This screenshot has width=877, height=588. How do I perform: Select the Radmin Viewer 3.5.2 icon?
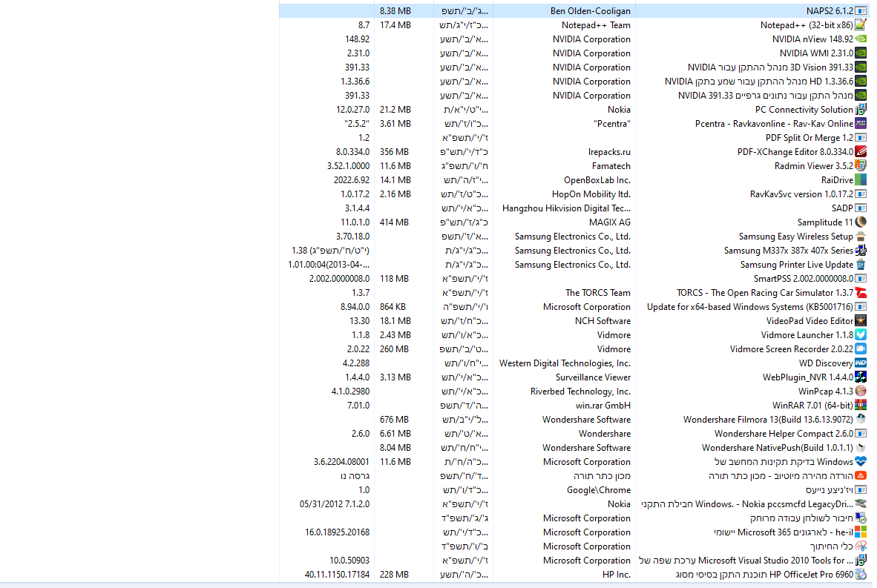tap(861, 166)
